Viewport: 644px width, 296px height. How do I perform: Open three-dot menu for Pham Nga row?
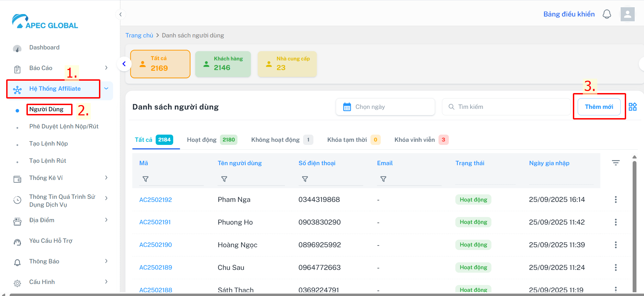coord(615,200)
